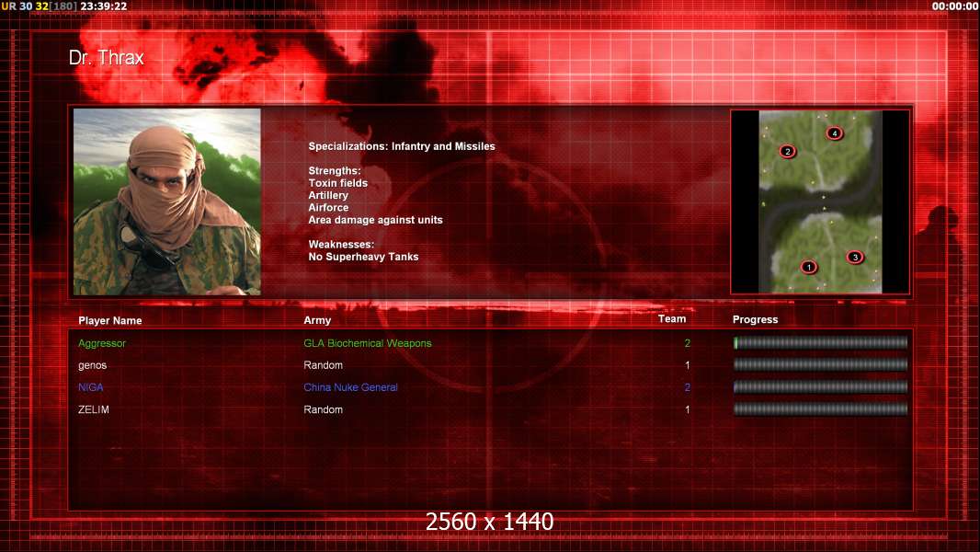The width and height of the screenshot is (980, 552).
Task: Click Airforce strength entry
Action: [x=328, y=208]
